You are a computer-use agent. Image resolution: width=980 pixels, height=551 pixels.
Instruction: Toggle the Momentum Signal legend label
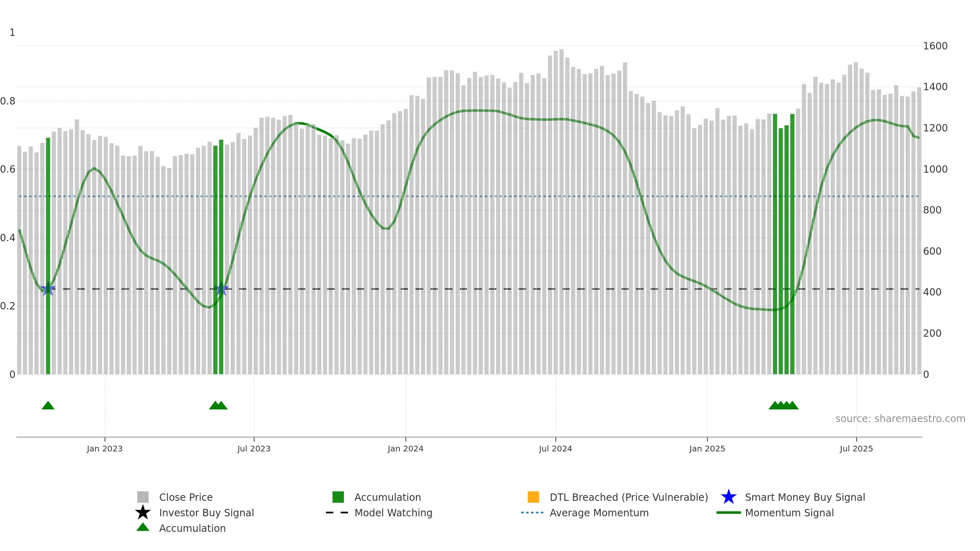pyautogui.click(x=789, y=513)
